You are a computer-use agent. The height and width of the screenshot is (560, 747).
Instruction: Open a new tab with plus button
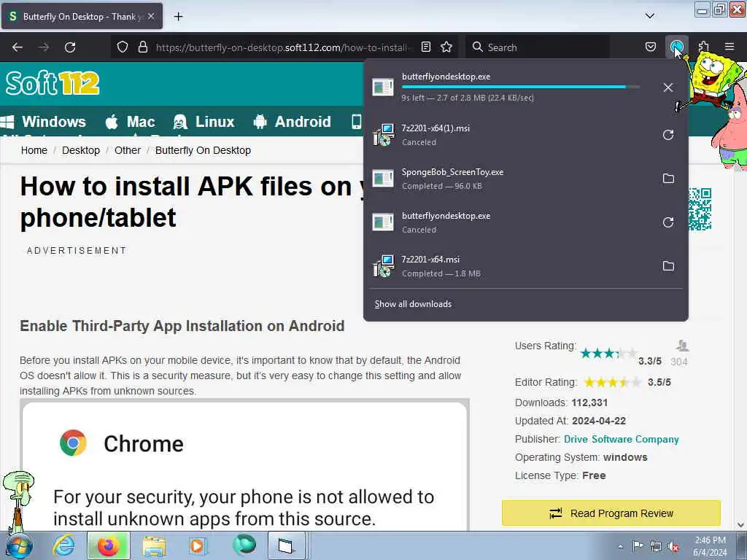coord(178,17)
